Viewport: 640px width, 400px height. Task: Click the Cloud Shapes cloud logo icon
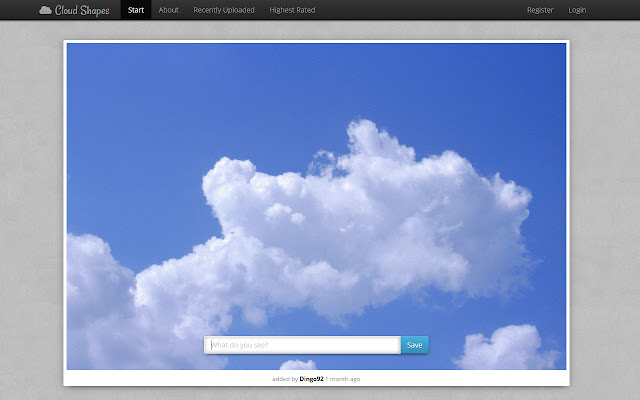pos(45,10)
